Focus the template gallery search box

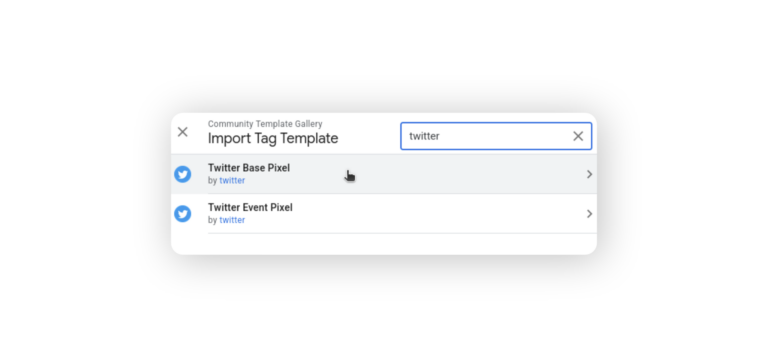pyautogui.click(x=496, y=136)
